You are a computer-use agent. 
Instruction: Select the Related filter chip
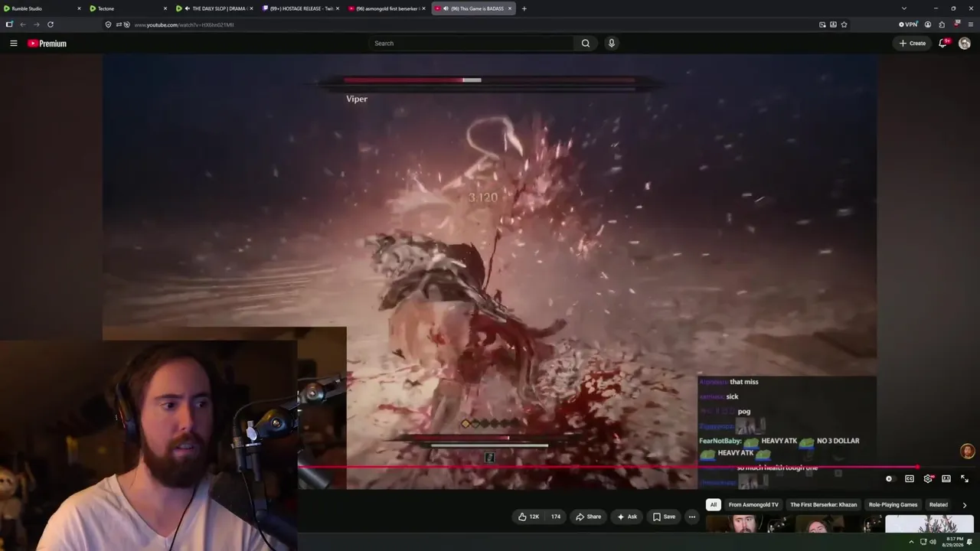tap(939, 505)
